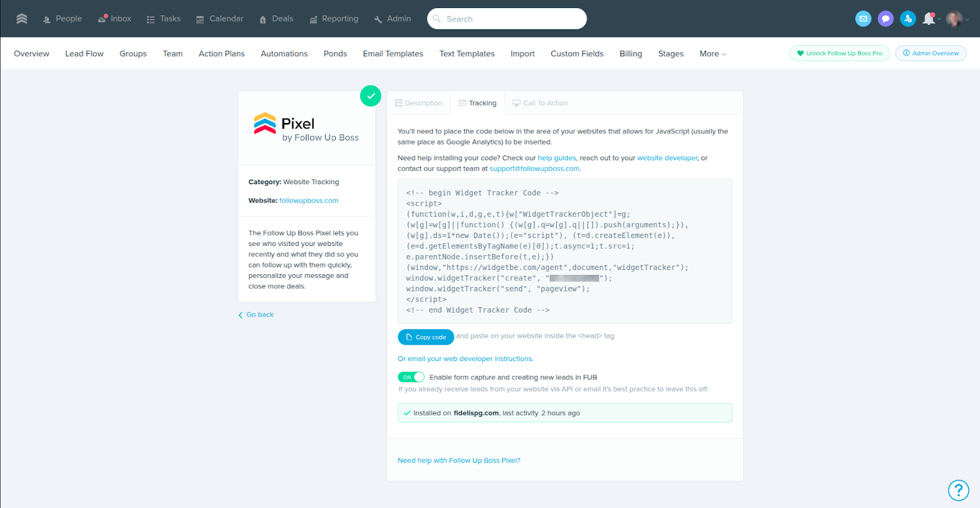Switch to the Ponds tab
Image resolution: width=980 pixels, height=508 pixels.
click(335, 54)
